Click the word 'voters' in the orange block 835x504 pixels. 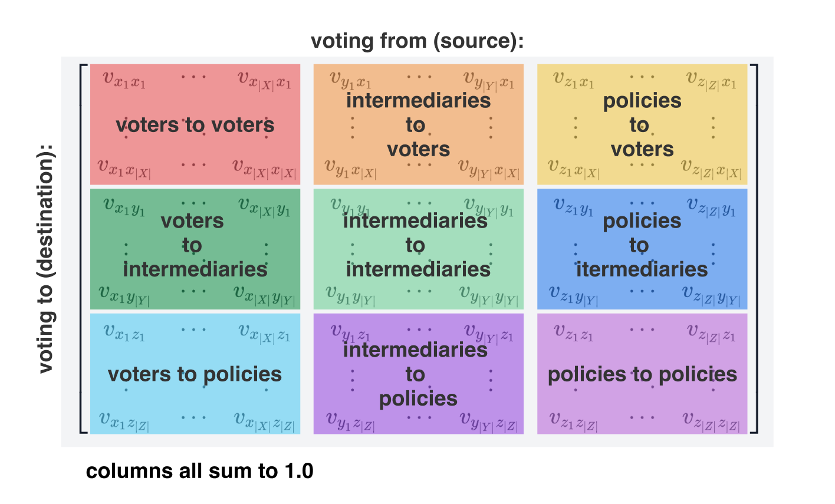(x=418, y=149)
